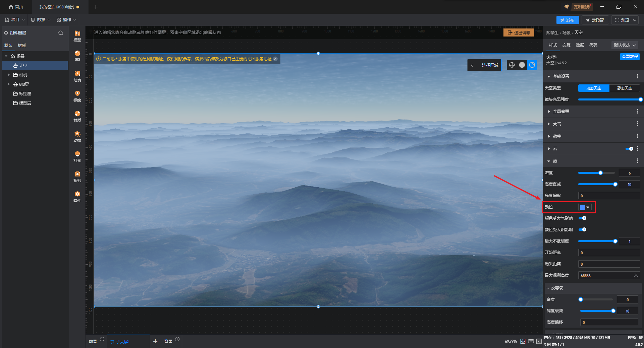The width and height of the screenshot is (644, 348).
Task: Collapse the 基础设置 section
Action: click(549, 77)
